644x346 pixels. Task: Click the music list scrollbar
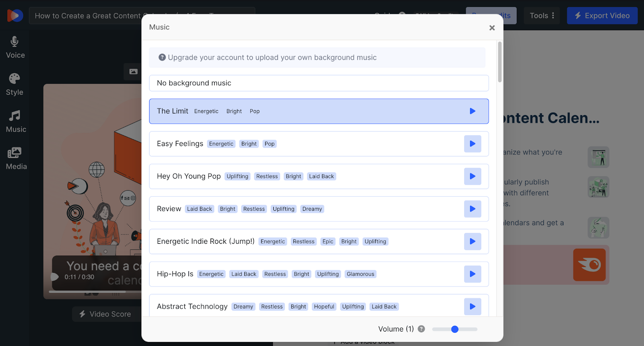(x=500, y=62)
